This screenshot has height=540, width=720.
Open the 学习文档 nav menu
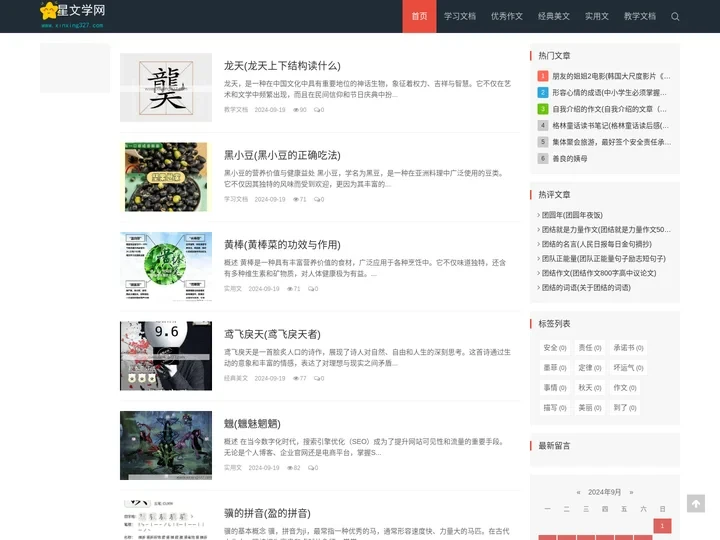coord(460,17)
